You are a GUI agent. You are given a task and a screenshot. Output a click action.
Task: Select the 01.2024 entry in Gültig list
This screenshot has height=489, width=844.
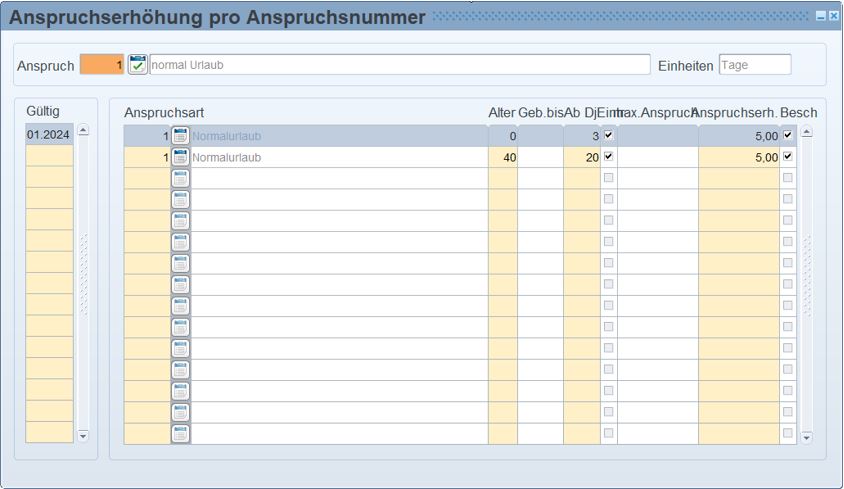[x=49, y=135]
